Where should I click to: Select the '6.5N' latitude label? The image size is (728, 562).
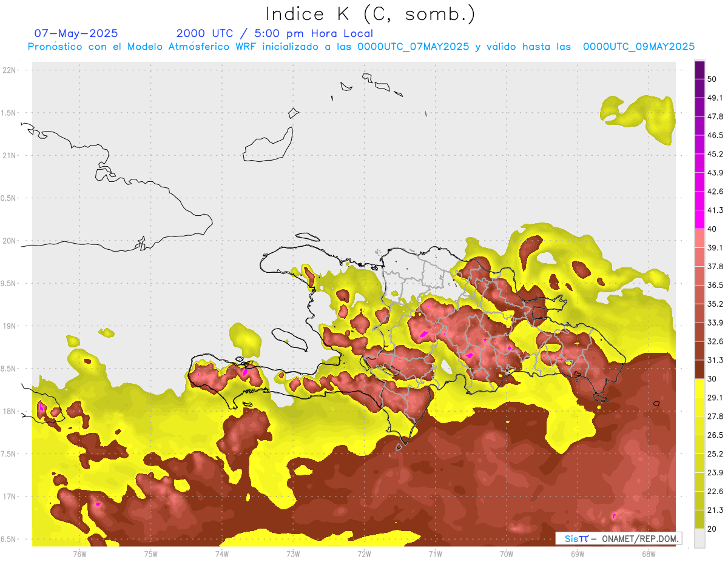point(9,539)
